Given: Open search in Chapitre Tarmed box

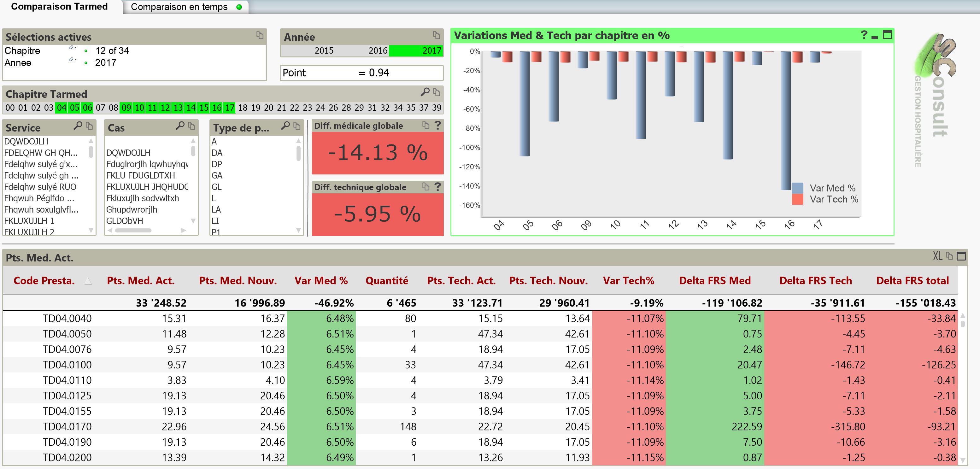Looking at the screenshot, I should [x=425, y=92].
